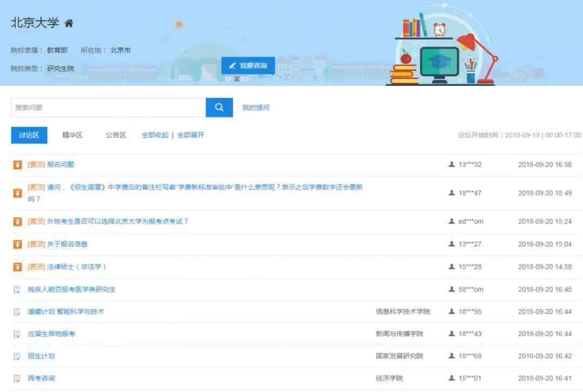Click the document icon beside 残疾人能否报考医学类研究生
Screen dimensions: 583x392
pos(17,290)
